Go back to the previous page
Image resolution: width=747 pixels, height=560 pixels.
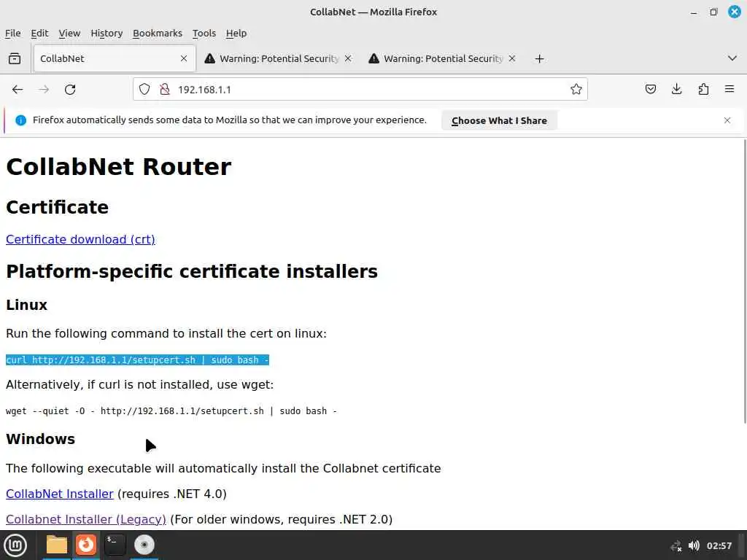point(18,90)
